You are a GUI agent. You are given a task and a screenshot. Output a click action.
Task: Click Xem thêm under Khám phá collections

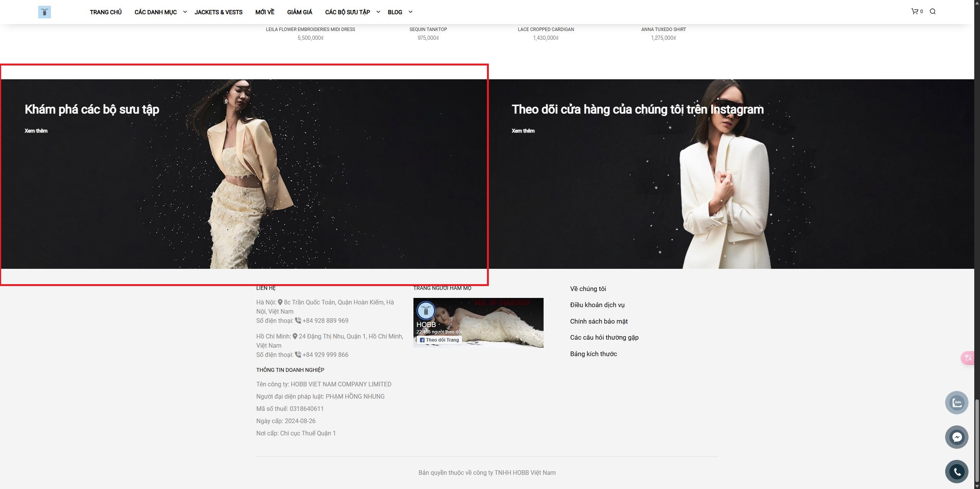pyautogui.click(x=36, y=131)
